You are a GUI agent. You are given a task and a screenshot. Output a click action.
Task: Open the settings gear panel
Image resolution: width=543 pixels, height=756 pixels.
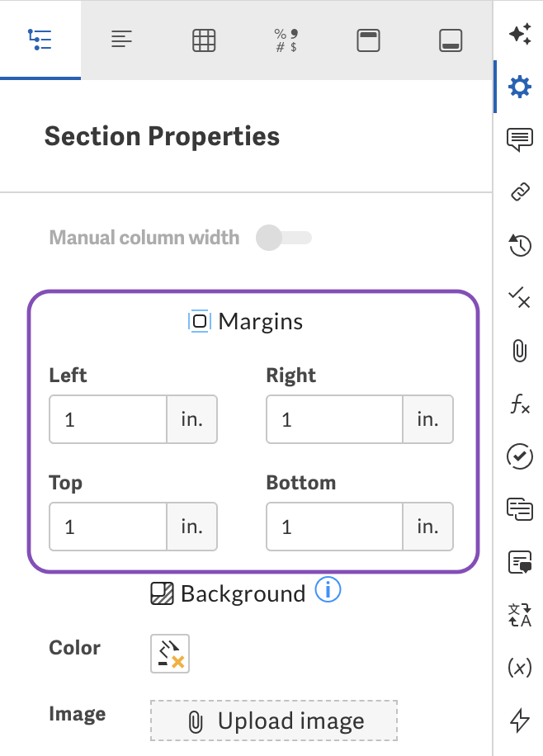[519, 86]
